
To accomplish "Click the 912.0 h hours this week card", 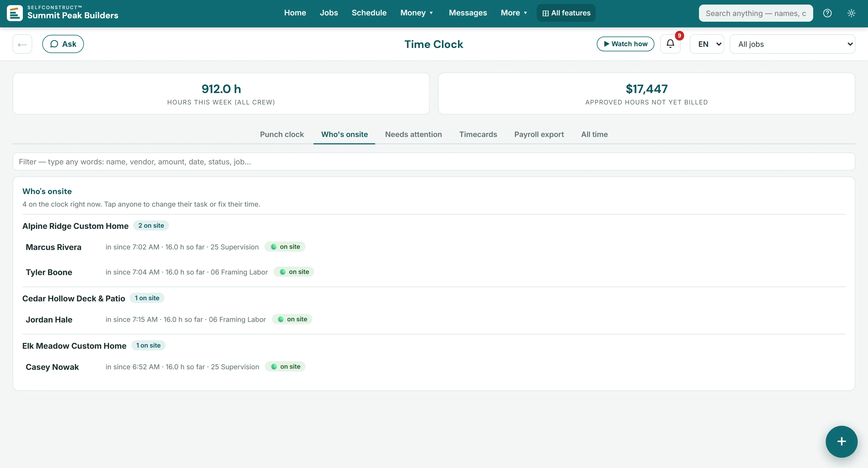I will point(221,94).
